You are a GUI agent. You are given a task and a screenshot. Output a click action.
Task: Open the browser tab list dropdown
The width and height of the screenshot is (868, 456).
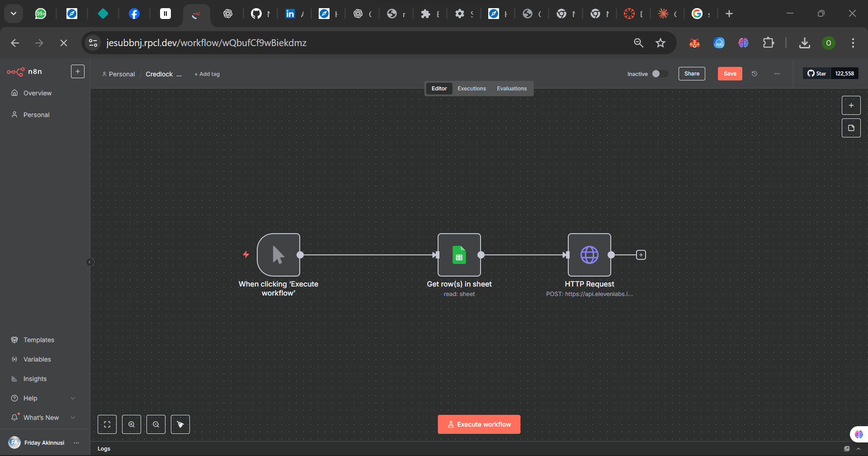(14, 14)
